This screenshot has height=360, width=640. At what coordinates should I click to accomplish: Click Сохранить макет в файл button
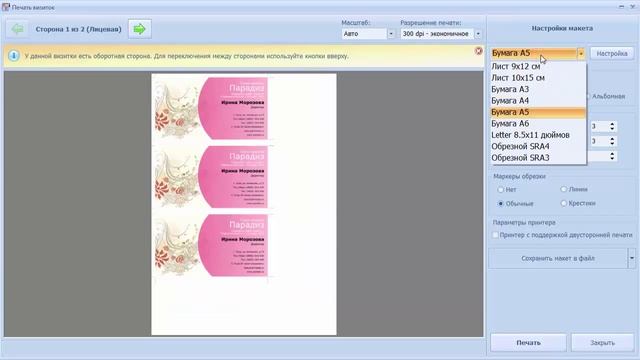[558, 258]
